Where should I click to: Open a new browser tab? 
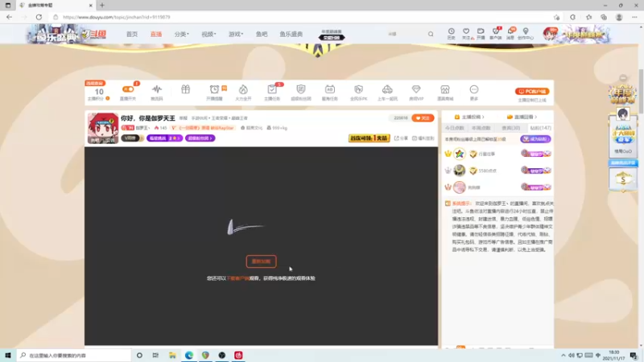(102, 6)
